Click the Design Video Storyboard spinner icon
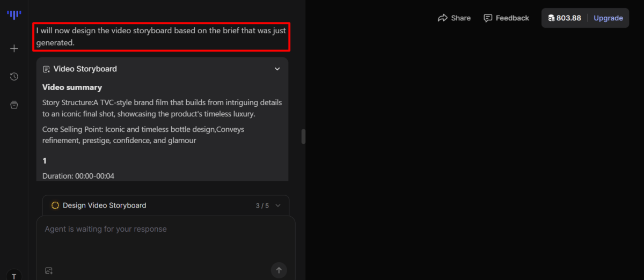The image size is (644, 280). 55,205
